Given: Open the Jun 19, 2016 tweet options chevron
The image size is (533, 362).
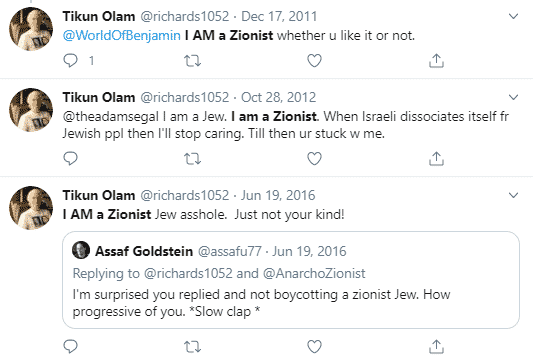Looking at the screenshot, I should [513, 195].
